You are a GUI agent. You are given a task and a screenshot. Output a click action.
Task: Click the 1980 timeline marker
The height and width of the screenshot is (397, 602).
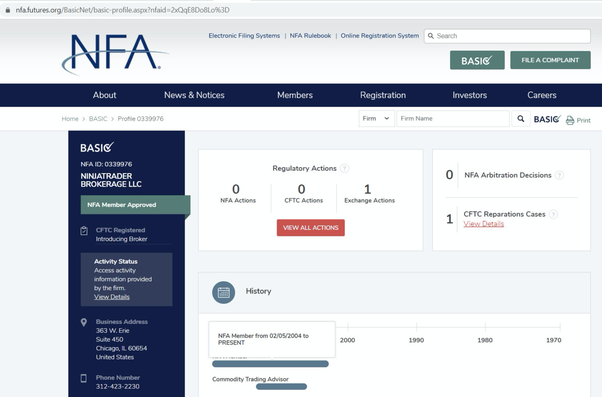click(x=485, y=340)
